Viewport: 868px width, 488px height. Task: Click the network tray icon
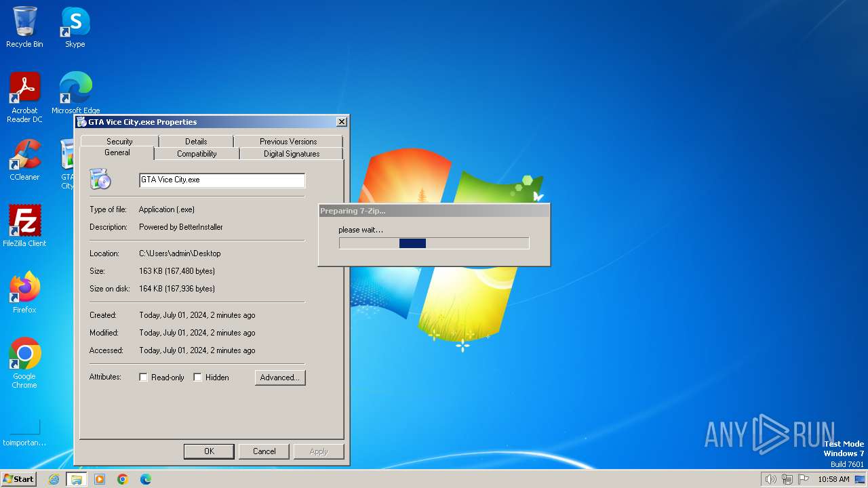[x=787, y=479]
